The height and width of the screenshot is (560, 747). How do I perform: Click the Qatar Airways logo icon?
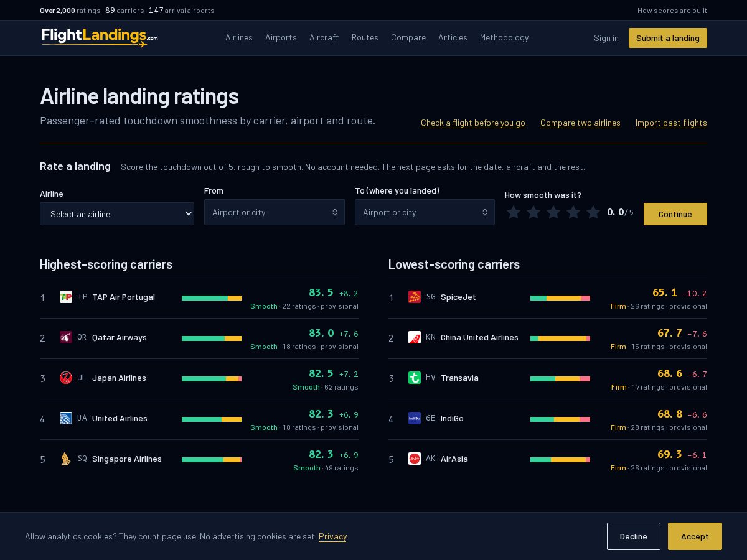pos(66,337)
